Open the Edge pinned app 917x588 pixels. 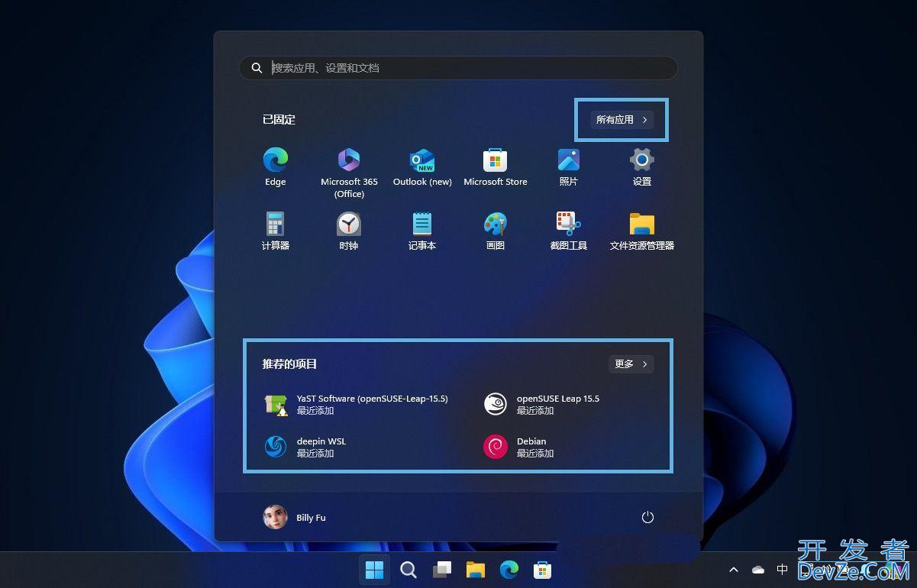click(276, 167)
